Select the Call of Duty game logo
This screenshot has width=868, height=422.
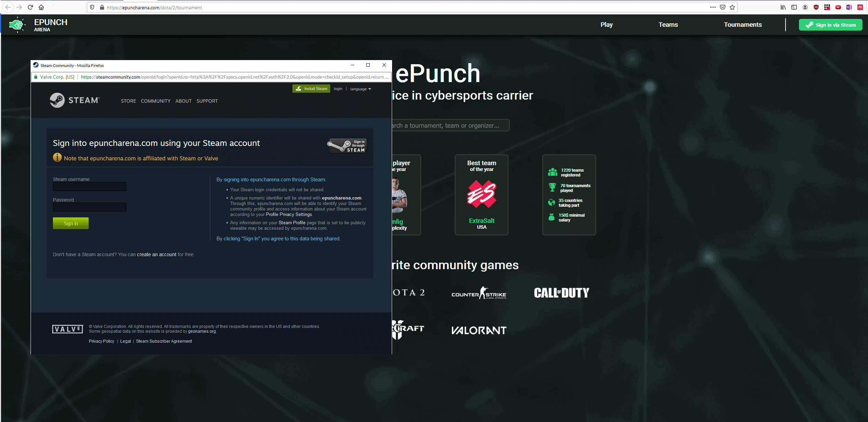tap(561, 293)
